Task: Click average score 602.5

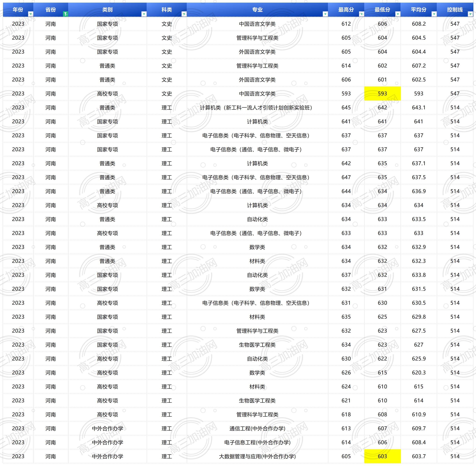Action: click(418, 80)
